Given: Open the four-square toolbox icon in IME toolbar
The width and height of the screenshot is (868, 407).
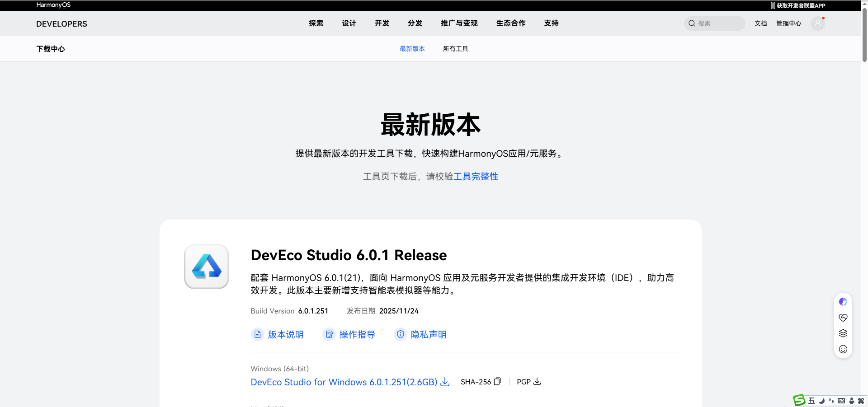Looking at the screenshot, I should click(861, 401).
